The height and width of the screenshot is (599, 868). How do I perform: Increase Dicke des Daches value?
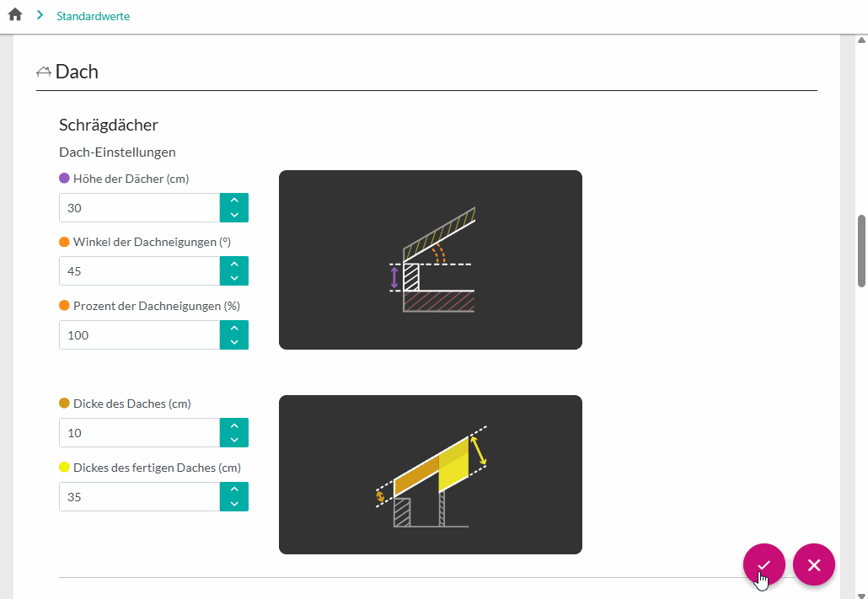[234, 425]
